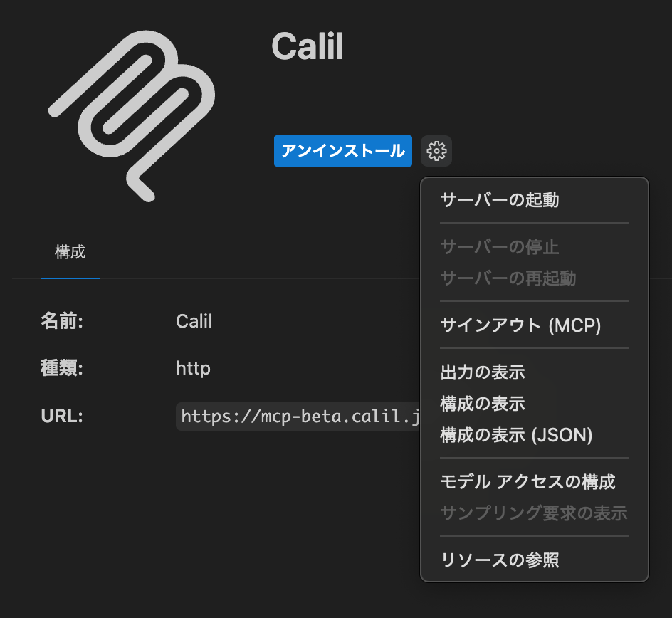672x618 pixels.
Task: Click the URL: field label
Action: 61,416
